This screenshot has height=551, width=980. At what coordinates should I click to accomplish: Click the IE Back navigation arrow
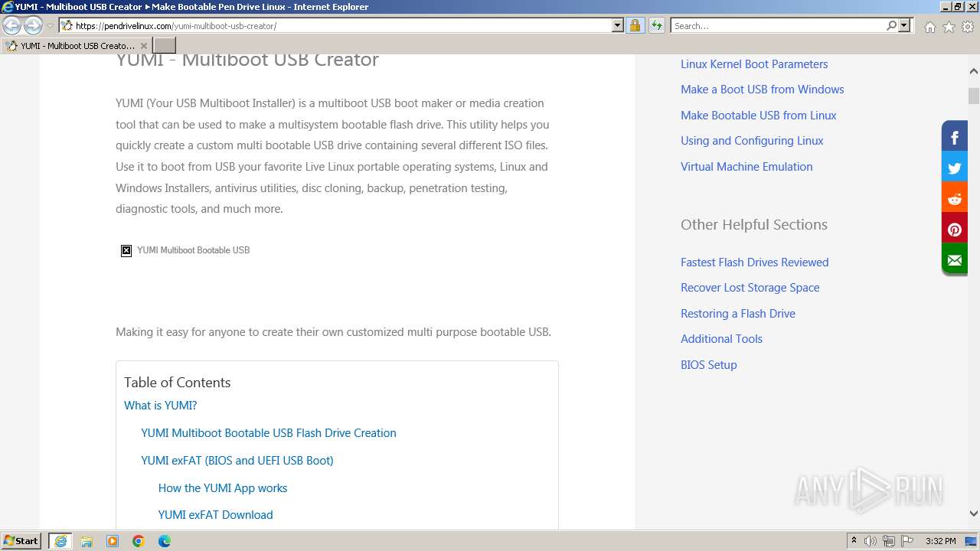point(12,26)
